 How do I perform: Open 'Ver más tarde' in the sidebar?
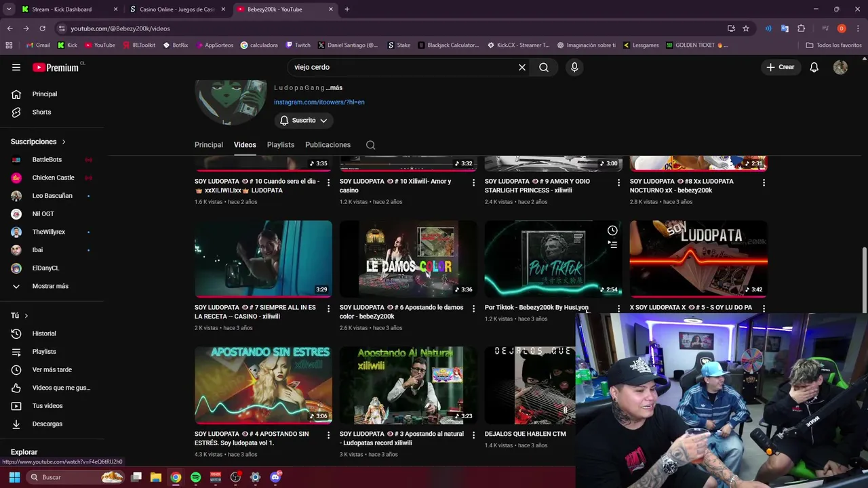point(52,370)
